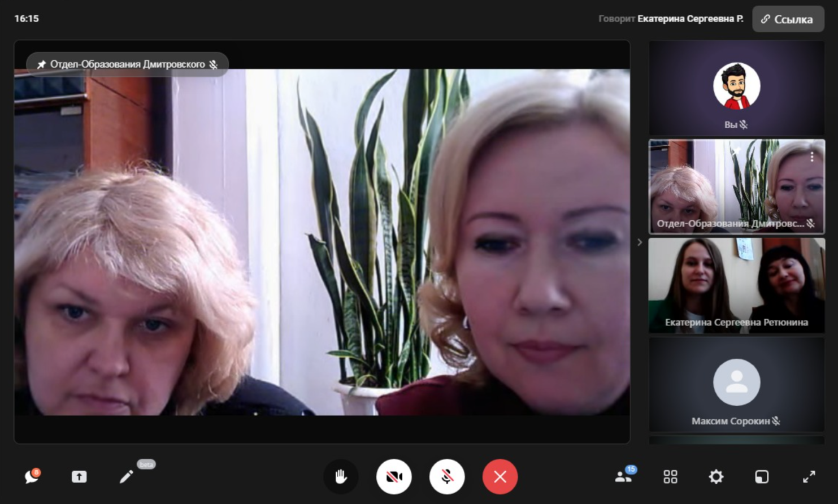Screen dimensions: 838x504
Task: Collapse the participant sidebar with the chevron
Action: click(640, 242)
